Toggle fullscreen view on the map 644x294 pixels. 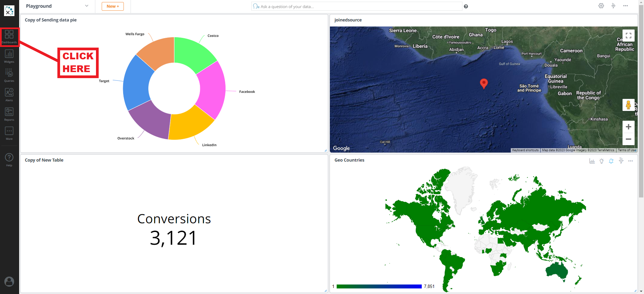pyautogui.click(x=628, y=36)
